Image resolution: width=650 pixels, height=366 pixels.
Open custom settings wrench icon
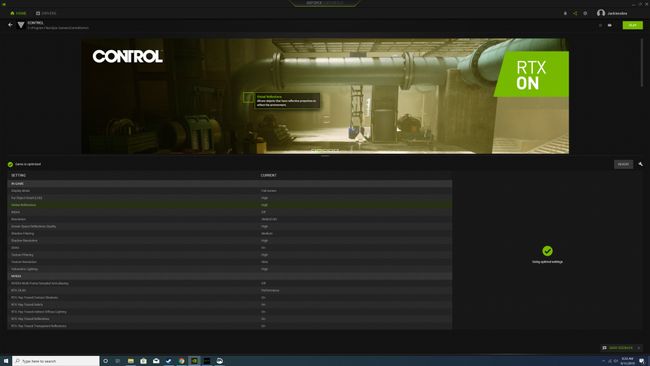coord(640,164)
